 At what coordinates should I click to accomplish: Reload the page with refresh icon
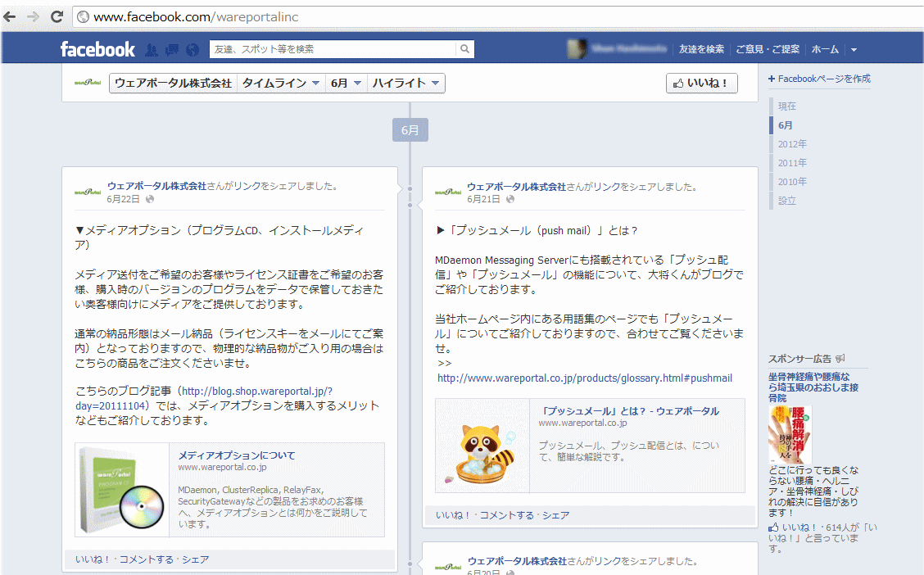pos(57,16)
